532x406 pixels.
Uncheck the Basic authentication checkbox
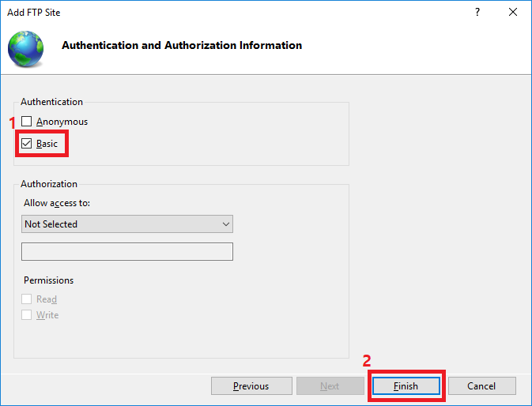point(26,143)
